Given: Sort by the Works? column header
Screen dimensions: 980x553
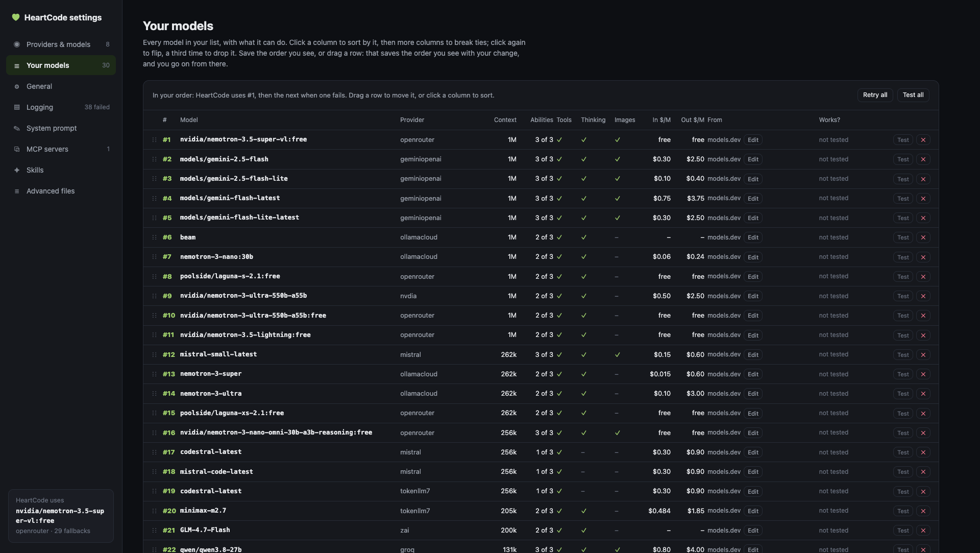Looking at the screenshot, I should (x=829, y=120).
